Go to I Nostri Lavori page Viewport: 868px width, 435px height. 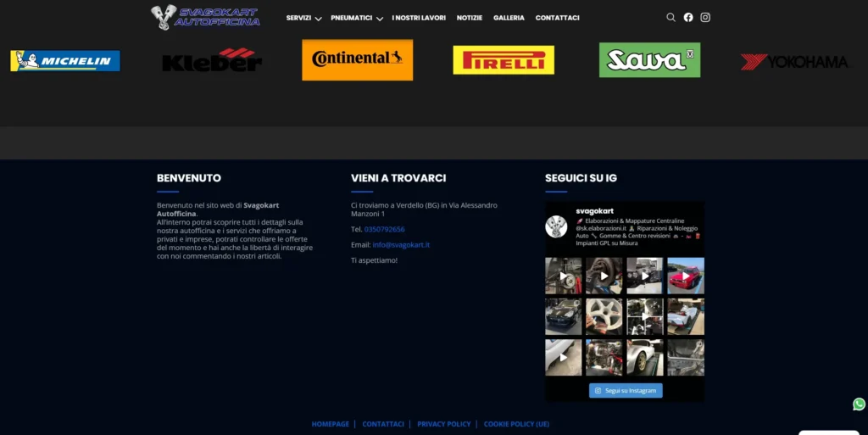coord(419,18)
